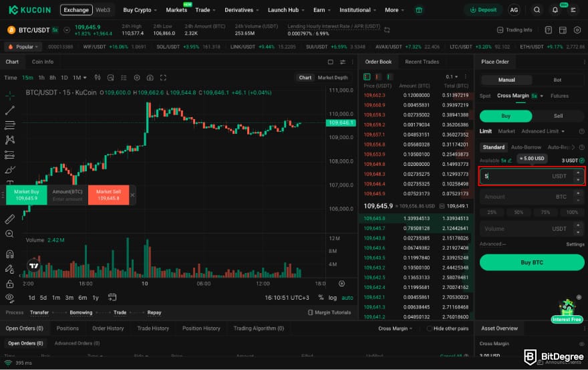588x370 pixels.
Task: Open the indicators icon in chart toolbar
Action: 110,78
